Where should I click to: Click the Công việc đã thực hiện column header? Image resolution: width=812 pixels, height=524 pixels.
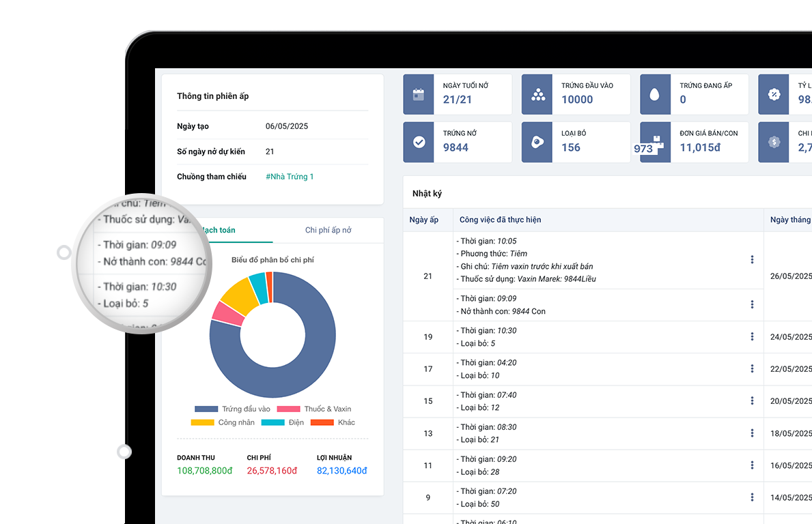pyautogui.click(x=501, y=220)
